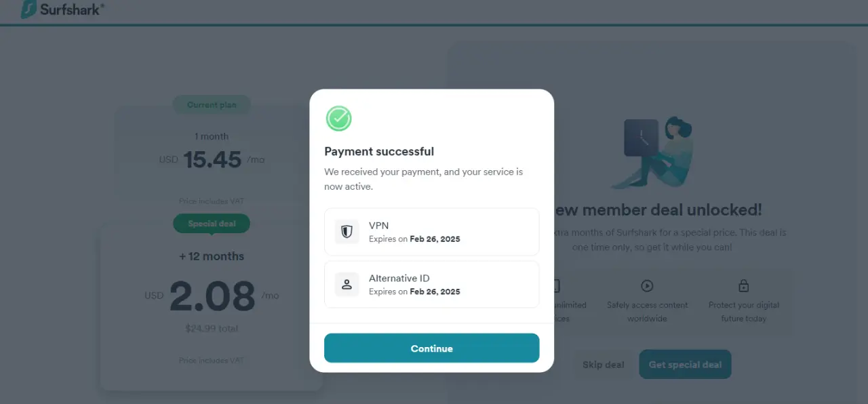The image size is (868, 404).
Task: Click the Surfshark logo
Action: point(62,9)
